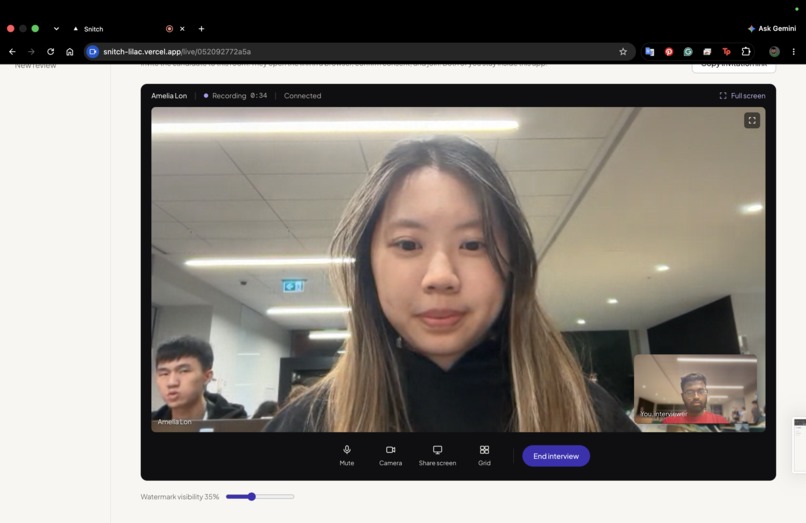Go back in browser history
This screenshot has width=806, height=523.
tap(12, 51)
